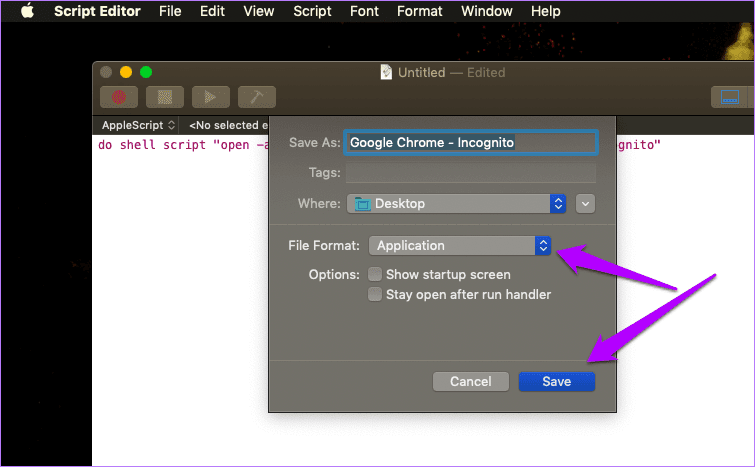Click the Record script toolbar button
The width and height of the screenshot is (755, 467).
coord(119,97)
